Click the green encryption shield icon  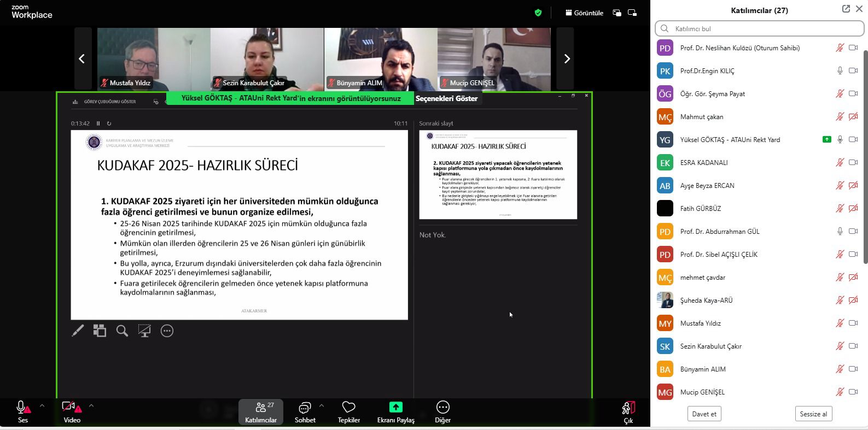[538, 13]
